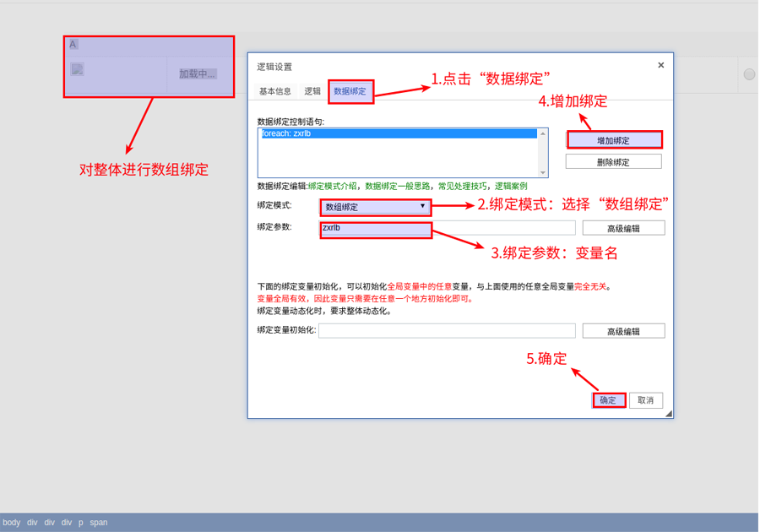Screen dimensions: 760x532
Task: Select the 数据绑定 tab
Action: tap(350, 91)
